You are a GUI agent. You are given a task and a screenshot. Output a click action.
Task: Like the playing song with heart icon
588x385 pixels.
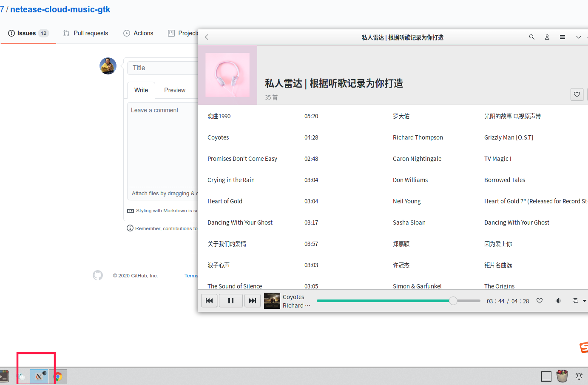coord(540,301)
